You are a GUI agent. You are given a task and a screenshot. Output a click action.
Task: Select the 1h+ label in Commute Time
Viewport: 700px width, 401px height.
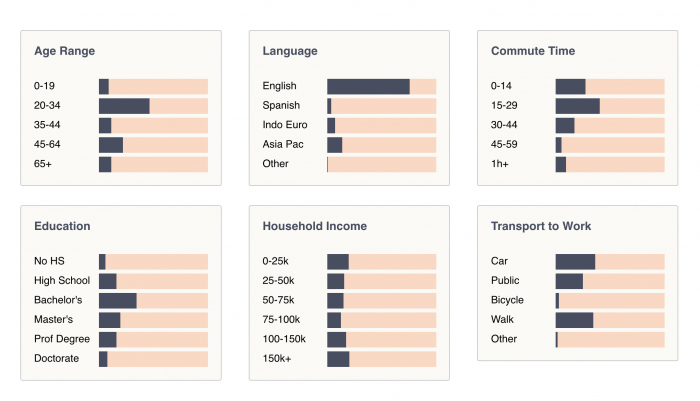(x=501, y=164)
